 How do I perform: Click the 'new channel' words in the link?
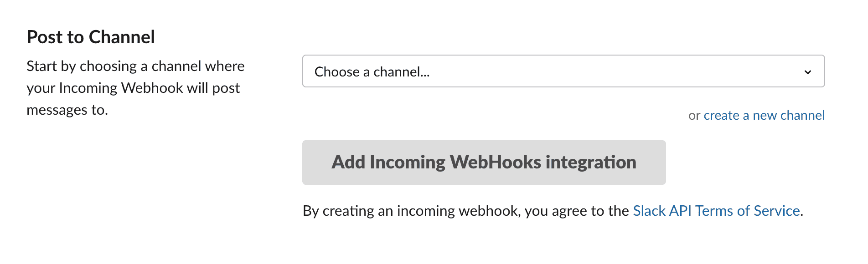click(789, 115)
